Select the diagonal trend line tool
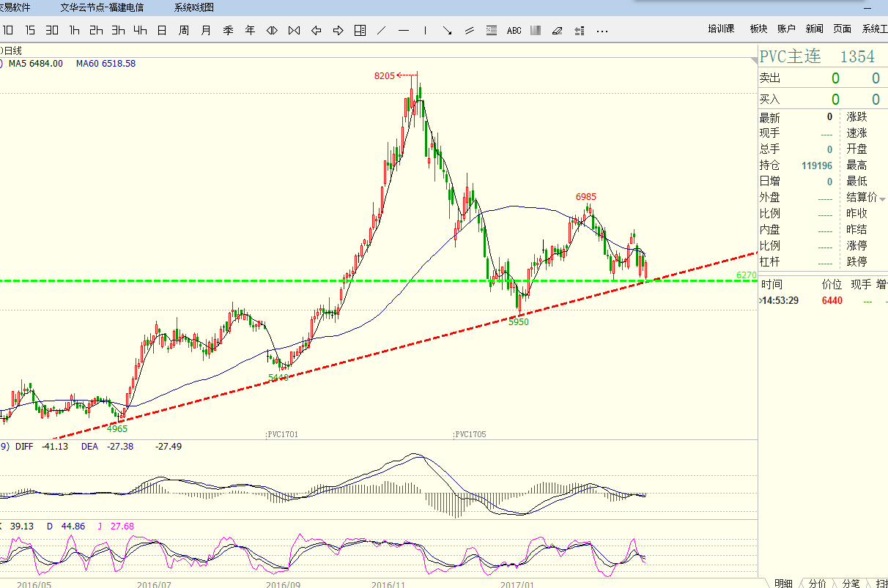This screenshot has width=888, height=588. 381,30
